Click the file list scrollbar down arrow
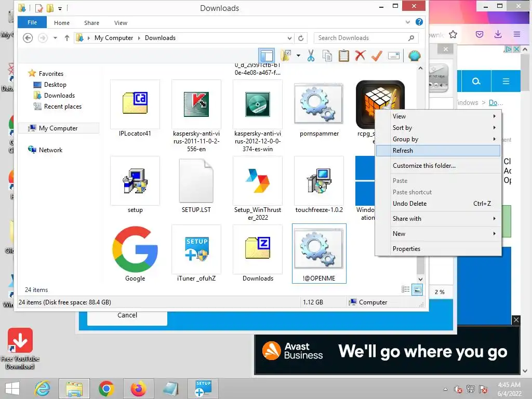 click(x=420, y=279)
